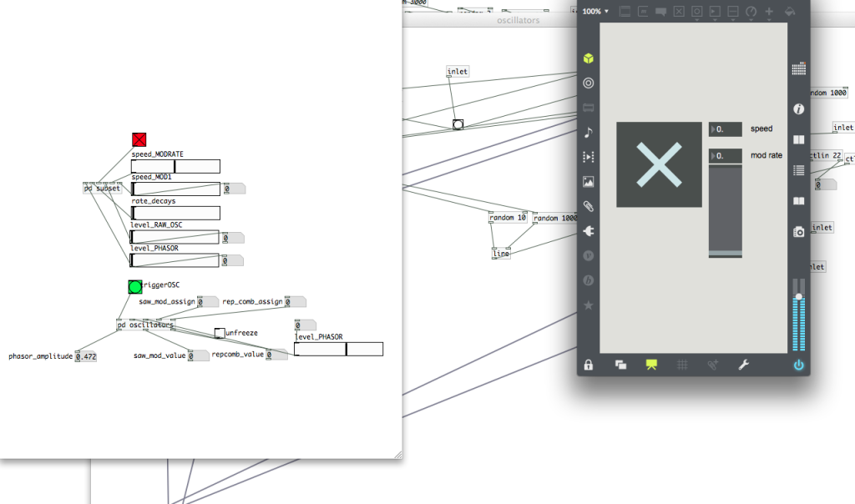The image size is (855, 504).
Task: Click the speed_MODRATE horizontal slider
Action: (175, 166)
